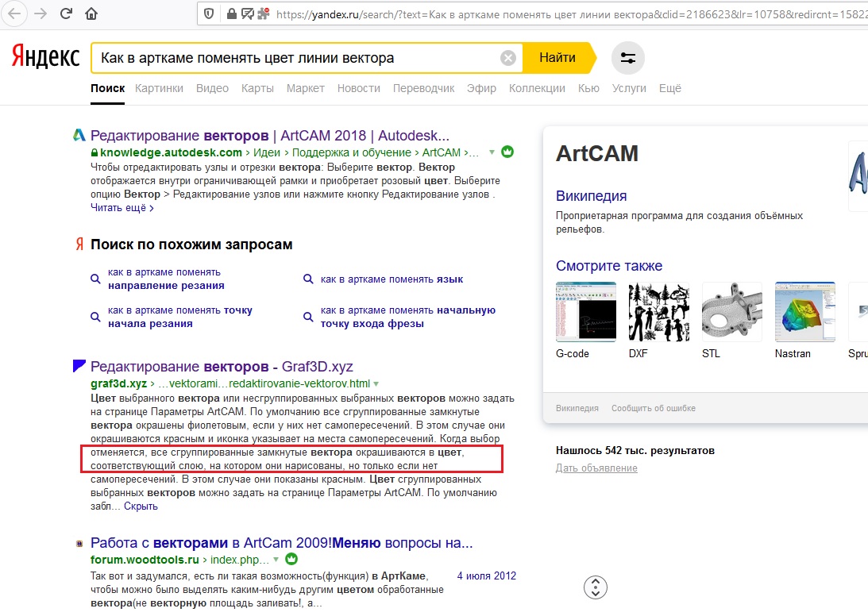Click the yellow Найти search button
Image resolution: width=868 pixels, height=616 pixels.
coord(558,58)
